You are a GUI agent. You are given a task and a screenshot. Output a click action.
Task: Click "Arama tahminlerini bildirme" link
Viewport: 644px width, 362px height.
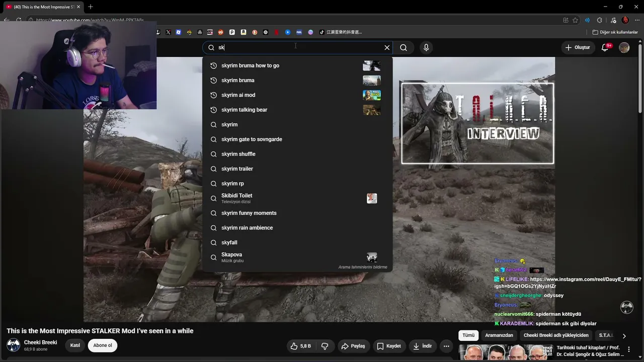pos(363,267)
